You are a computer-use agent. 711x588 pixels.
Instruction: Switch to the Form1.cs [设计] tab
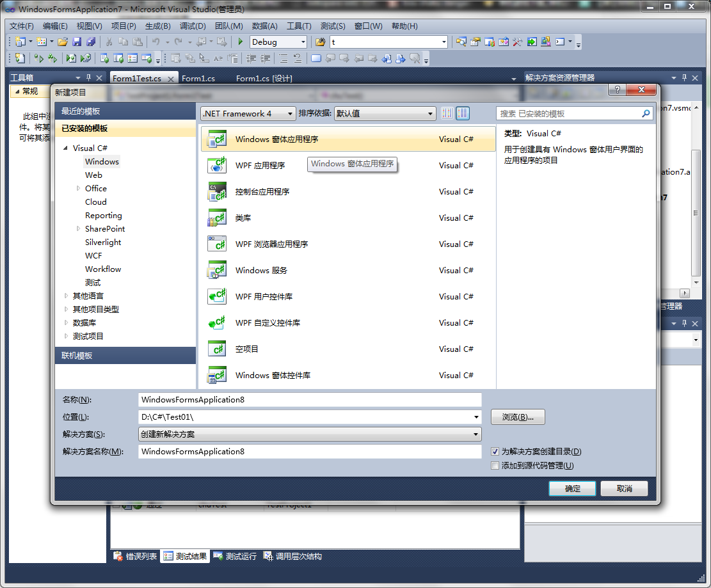coord(264,79)
